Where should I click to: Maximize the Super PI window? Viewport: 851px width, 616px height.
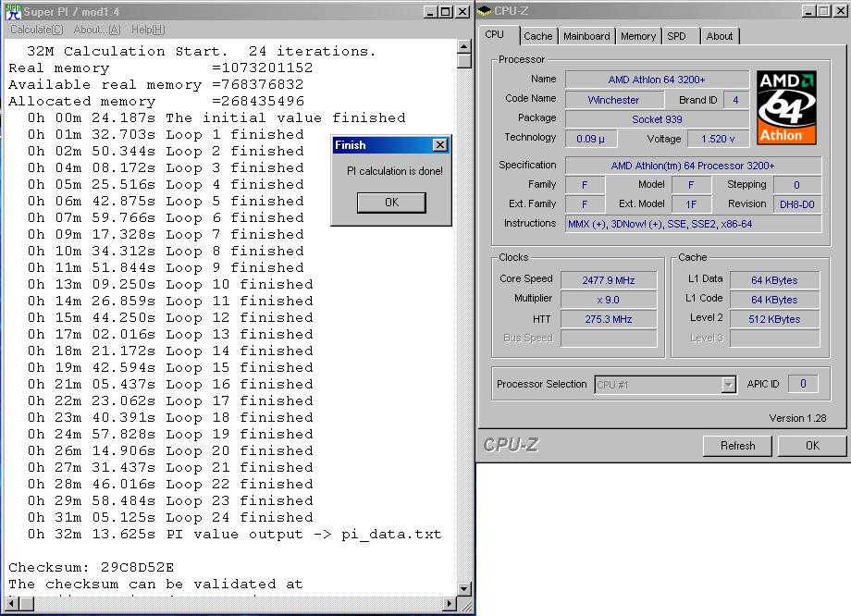click(x=445, y=11)
